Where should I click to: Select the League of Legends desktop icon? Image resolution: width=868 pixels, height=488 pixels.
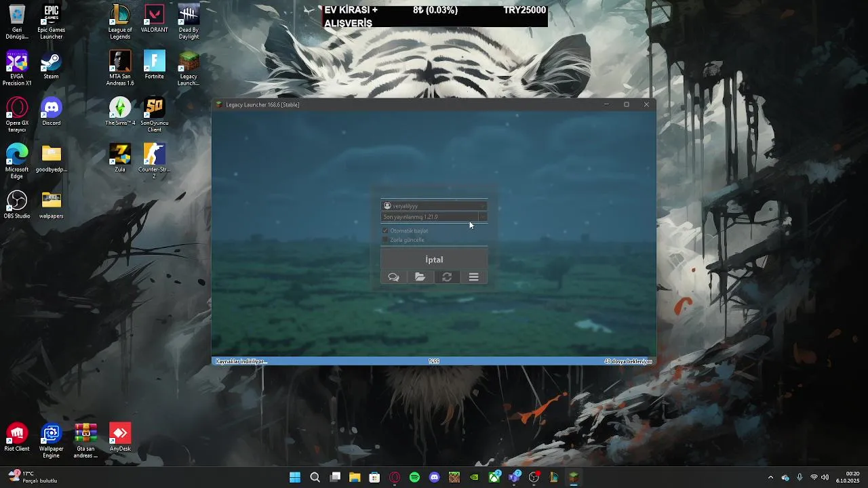point(120,22)
